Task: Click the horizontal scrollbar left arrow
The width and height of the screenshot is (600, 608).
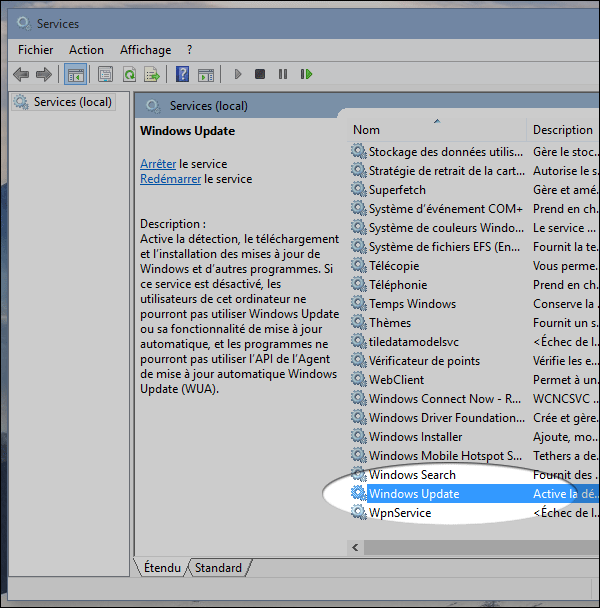Action: pyautogui.click(x=355, y=547)
